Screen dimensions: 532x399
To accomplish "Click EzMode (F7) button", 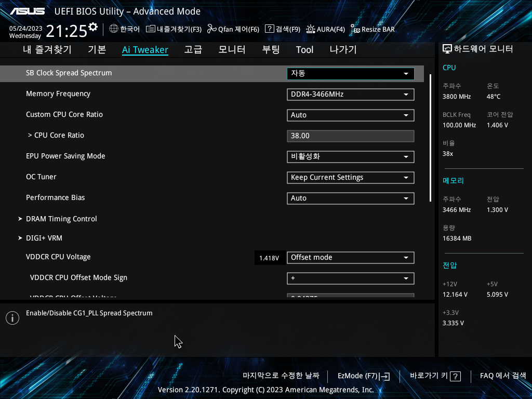I will [x=364, y=376].
